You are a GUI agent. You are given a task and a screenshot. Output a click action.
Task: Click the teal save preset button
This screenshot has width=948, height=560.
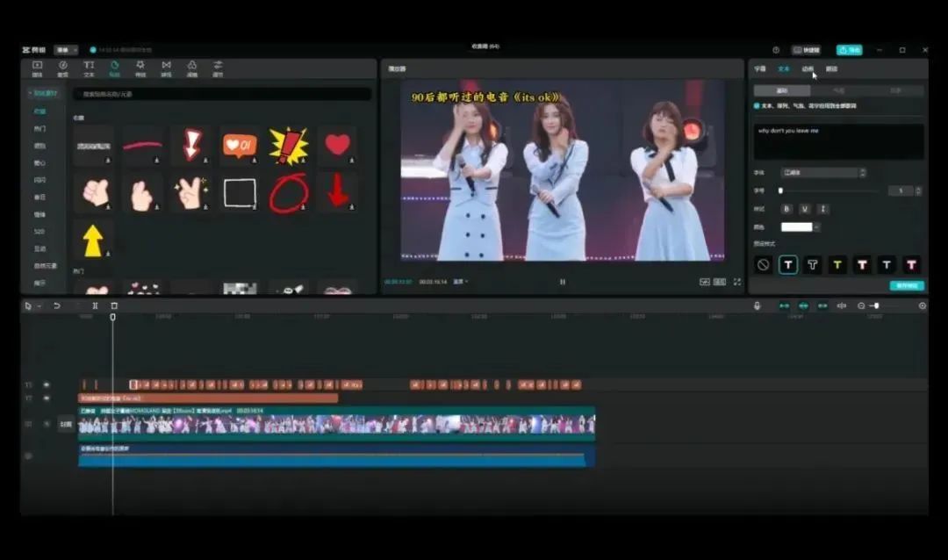pos(907,285)
